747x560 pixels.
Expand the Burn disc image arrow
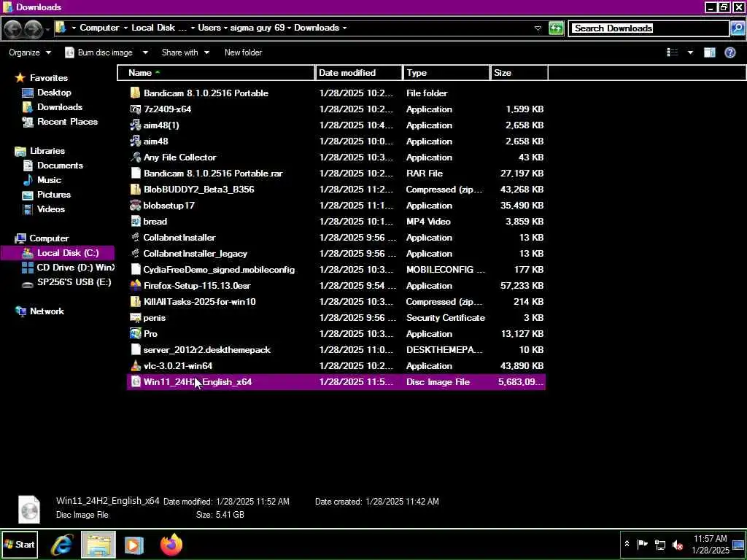(x=145, y=52)
